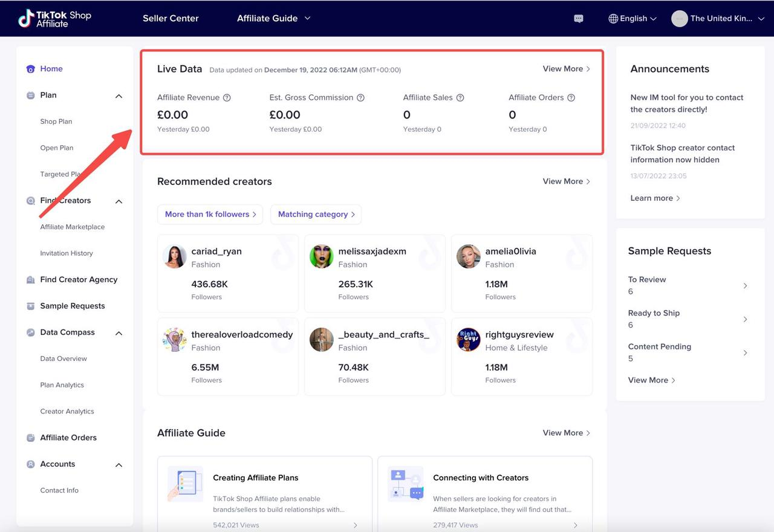The image size is (774, 532).
Task: Click View More in Affiliate Guide section
Action: 567,433
